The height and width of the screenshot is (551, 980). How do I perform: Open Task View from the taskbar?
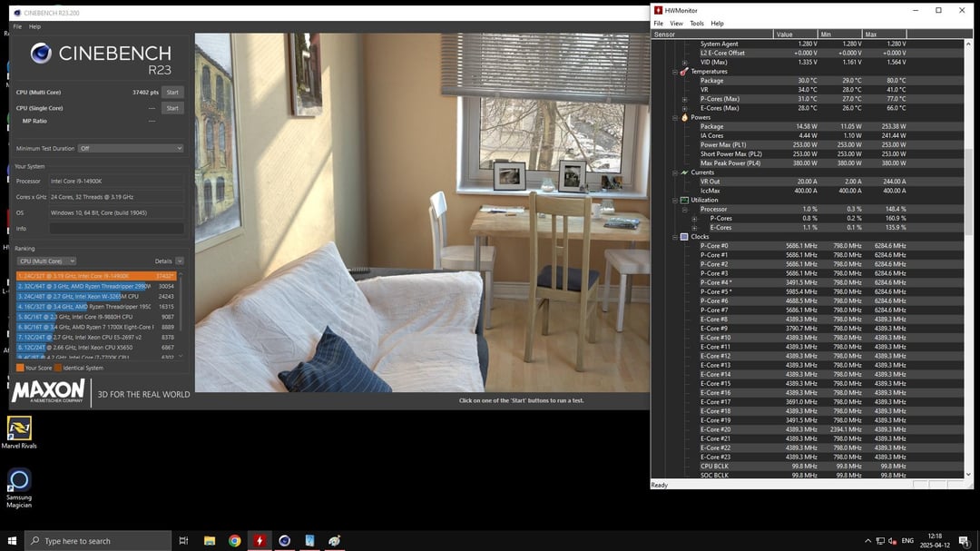click(x=183, y=540)
